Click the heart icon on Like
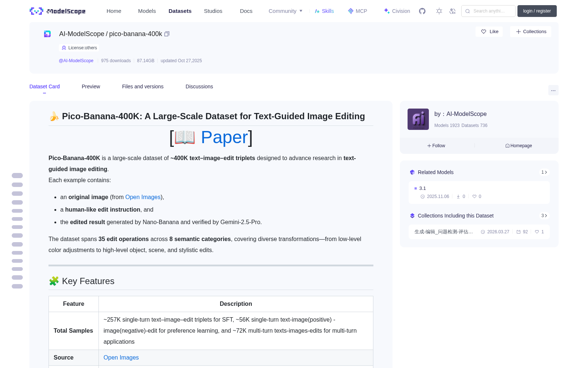The height and width of the screenshot is (368, 588). point(484,32)
